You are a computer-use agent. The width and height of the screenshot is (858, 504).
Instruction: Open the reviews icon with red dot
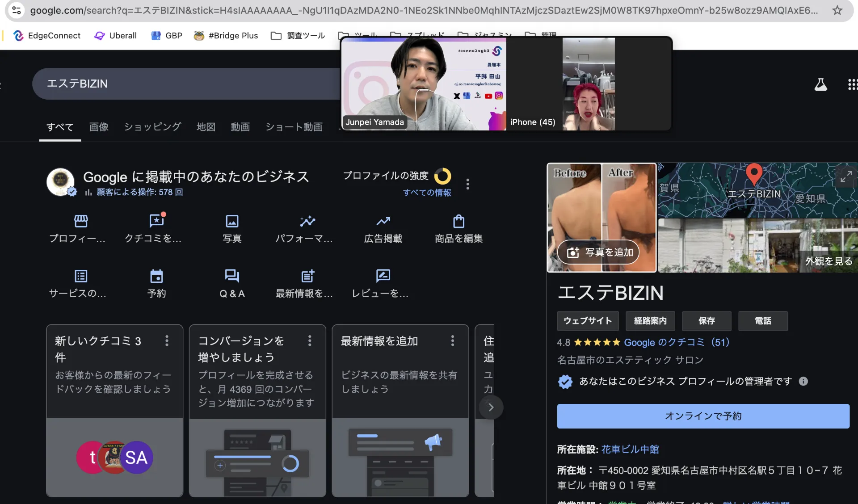click(156, 221)
